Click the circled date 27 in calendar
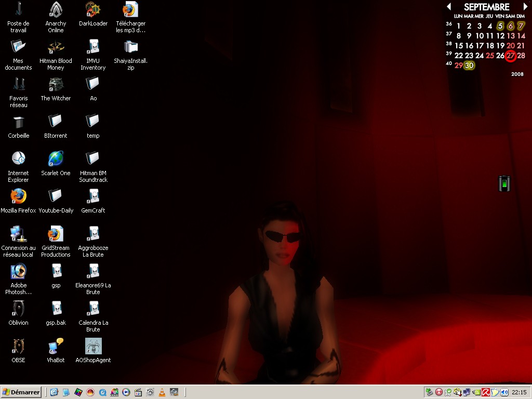This screenshot has width=532, height=399. [511, 56]
